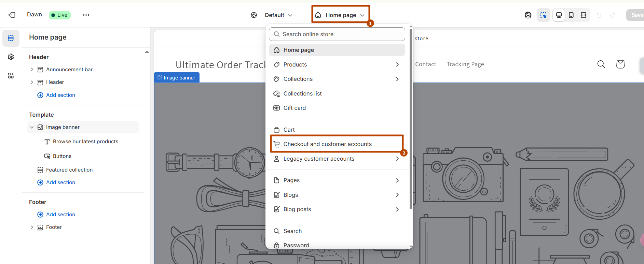Click the Tracking Page navigation link
644x264 pixels.
pyautogui.click(x=465, y=64)
